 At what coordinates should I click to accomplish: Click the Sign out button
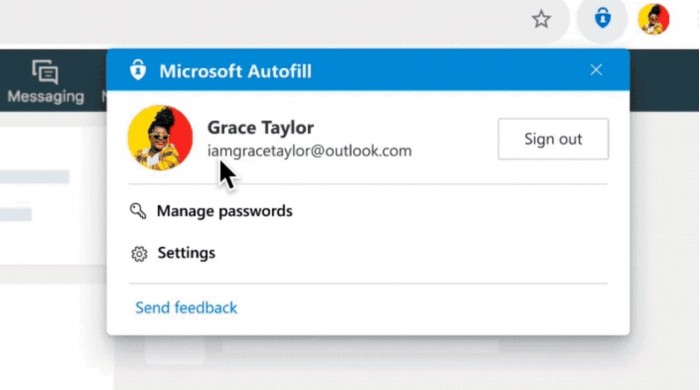pos(553,139)
